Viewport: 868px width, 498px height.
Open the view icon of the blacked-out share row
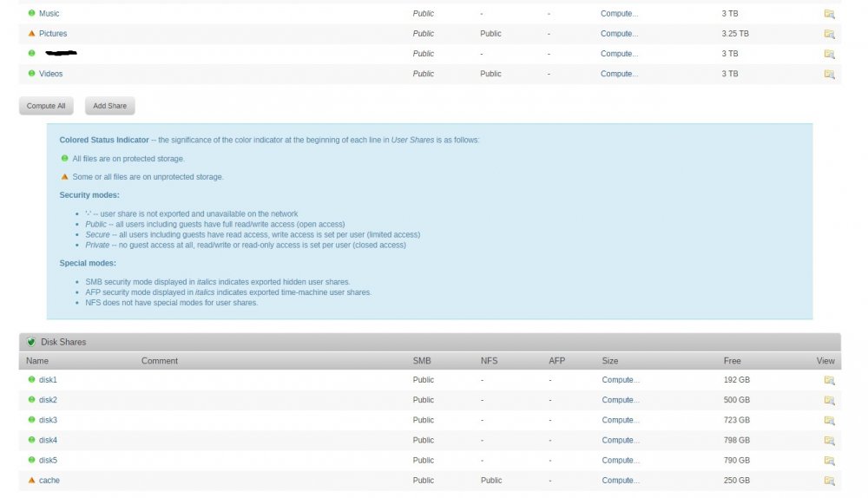point(829,54)
